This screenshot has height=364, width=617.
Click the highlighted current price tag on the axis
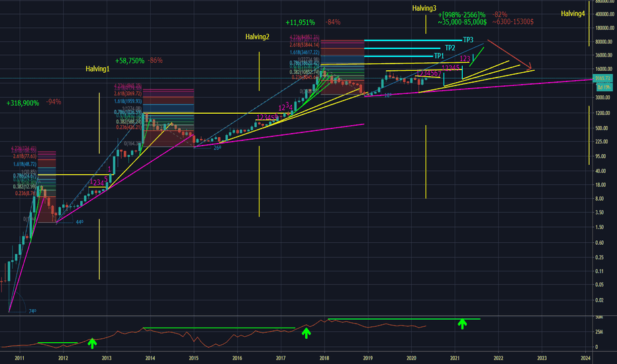point(602,78)
